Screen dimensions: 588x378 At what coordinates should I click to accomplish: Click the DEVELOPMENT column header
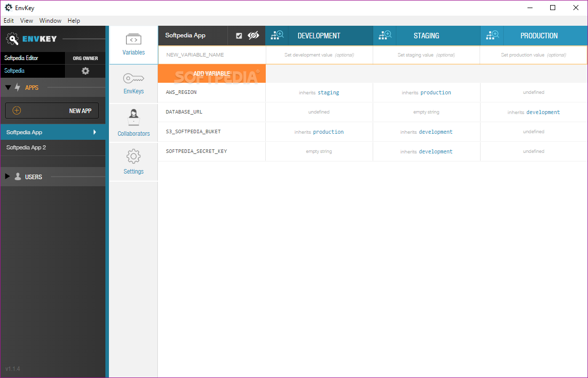point(319,36)
